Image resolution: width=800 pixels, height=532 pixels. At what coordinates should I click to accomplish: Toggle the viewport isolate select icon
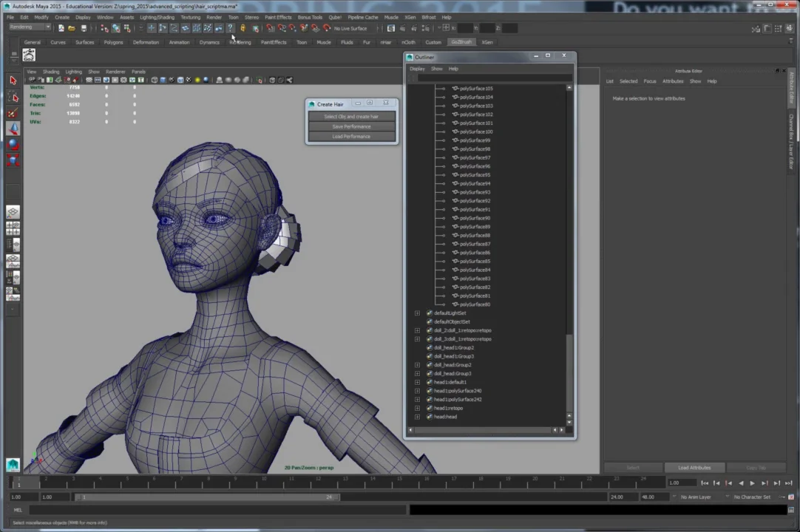coord(260,80)
